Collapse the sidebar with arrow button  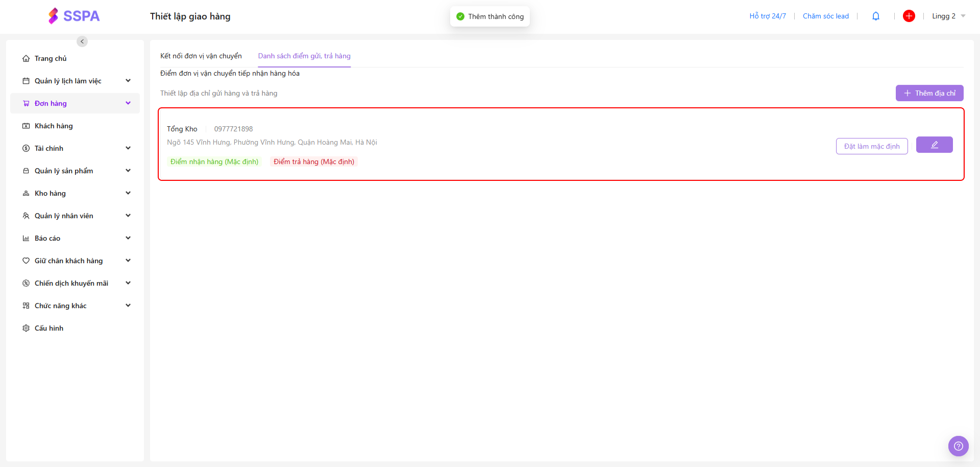(x=82, y=41)
